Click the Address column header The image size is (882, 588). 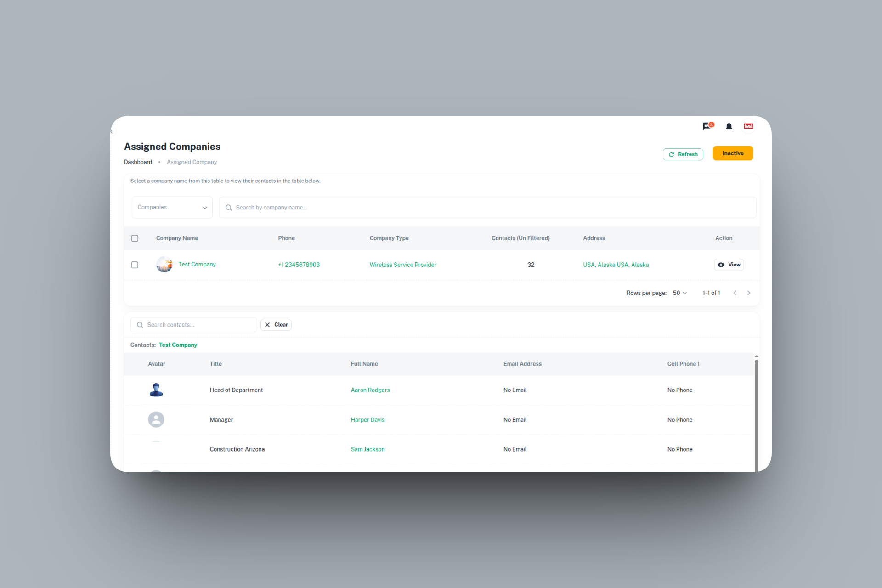click(x=594, y=238)
